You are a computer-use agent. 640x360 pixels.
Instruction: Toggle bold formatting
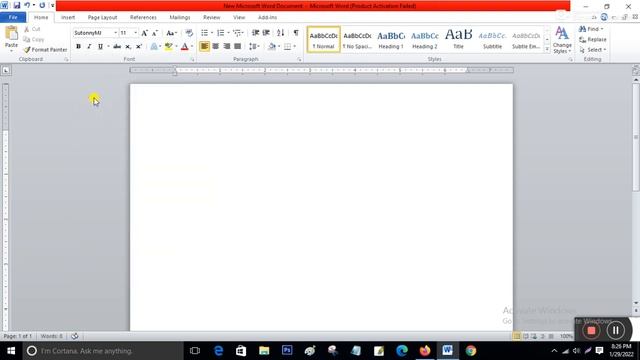pyautogui.click(x=78, y=47)
